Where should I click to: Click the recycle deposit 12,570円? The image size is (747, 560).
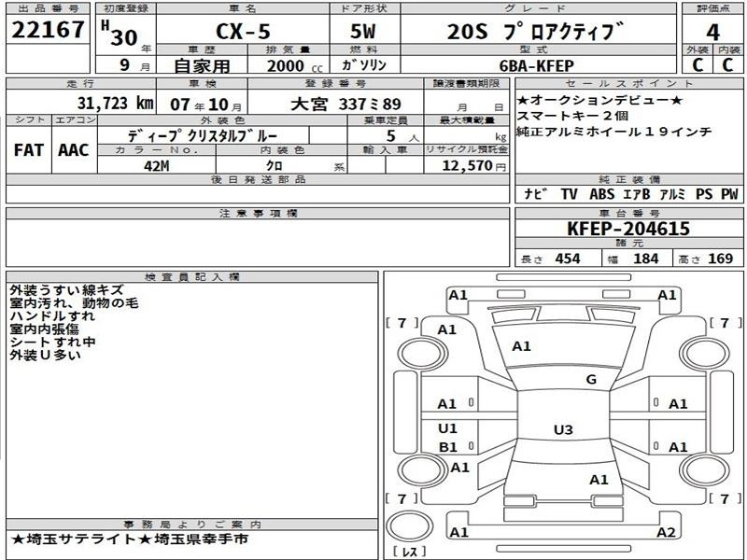[473, 165]
